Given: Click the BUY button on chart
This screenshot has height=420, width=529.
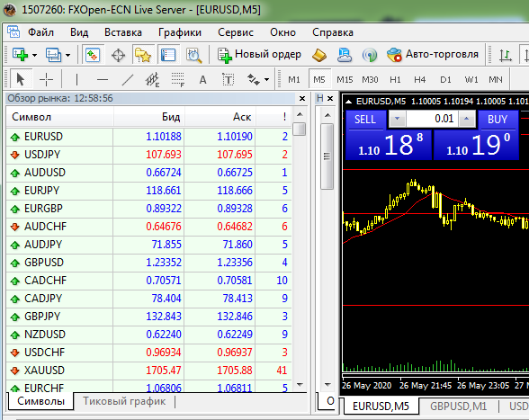Looking at the screenshot, I should pyautogui.click(x=498, y=120).
